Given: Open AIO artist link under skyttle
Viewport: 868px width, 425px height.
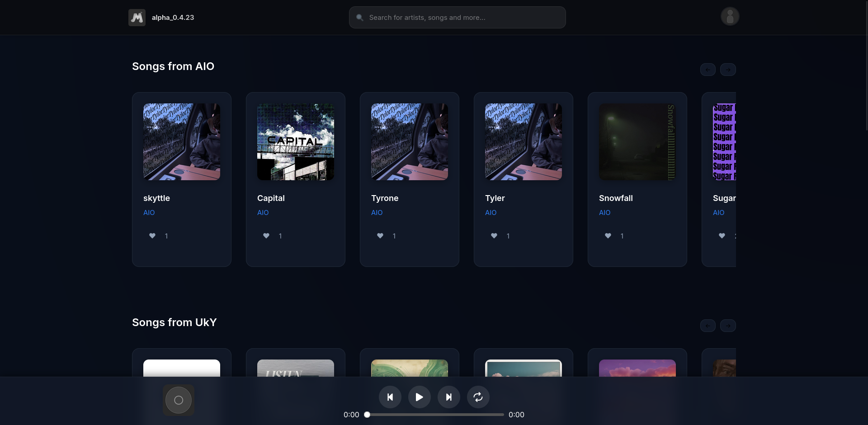Looking at the screenshot, I should [x=149, y=212].
